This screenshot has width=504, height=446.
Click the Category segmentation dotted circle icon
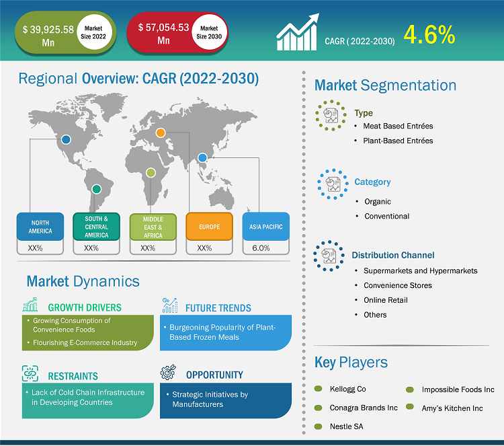coord(333,184)
